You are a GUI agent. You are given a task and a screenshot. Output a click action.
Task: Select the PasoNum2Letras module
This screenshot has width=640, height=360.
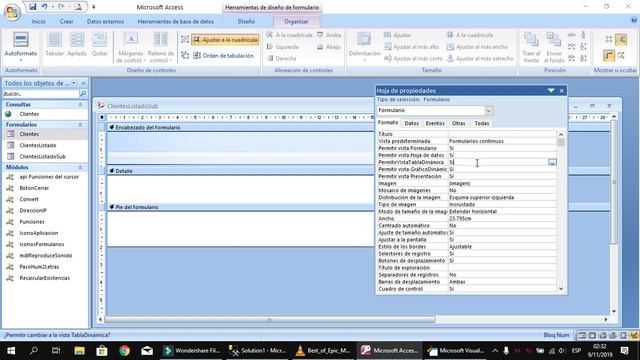(39, 267)
